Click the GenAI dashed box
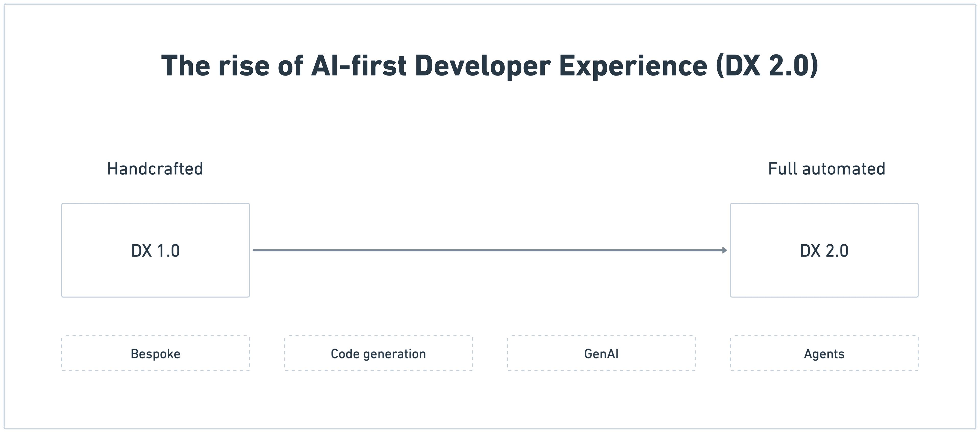 pos(601,353)
